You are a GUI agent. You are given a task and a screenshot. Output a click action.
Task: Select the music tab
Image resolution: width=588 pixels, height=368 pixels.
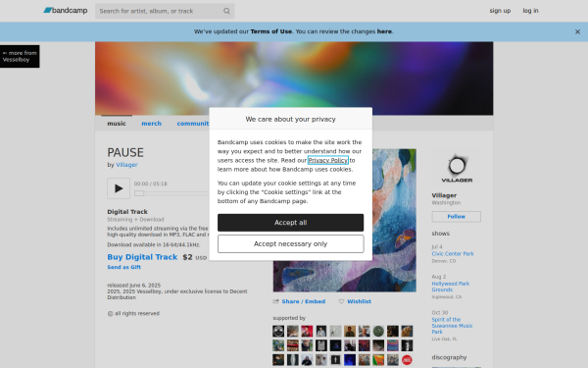pyautogui.click(x=117, y=124)
